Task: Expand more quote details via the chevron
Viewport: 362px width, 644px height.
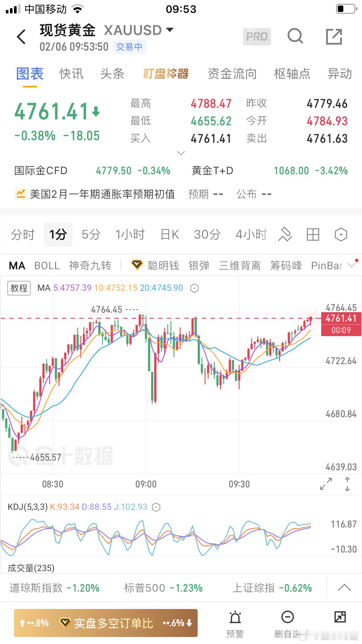Action: tap(181, 153)
